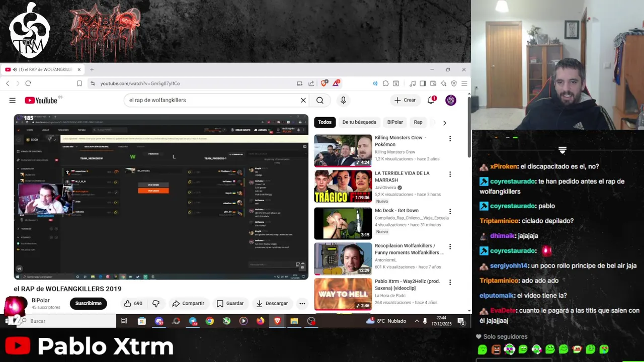
Task: Go to the YouTube home logo
Action: [x=41, y=100]
